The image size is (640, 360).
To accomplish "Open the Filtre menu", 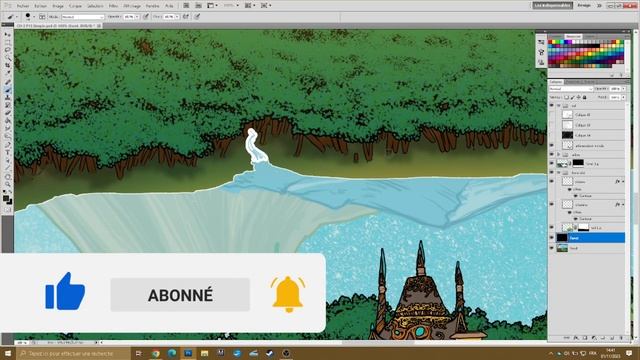I will [113, 6].
